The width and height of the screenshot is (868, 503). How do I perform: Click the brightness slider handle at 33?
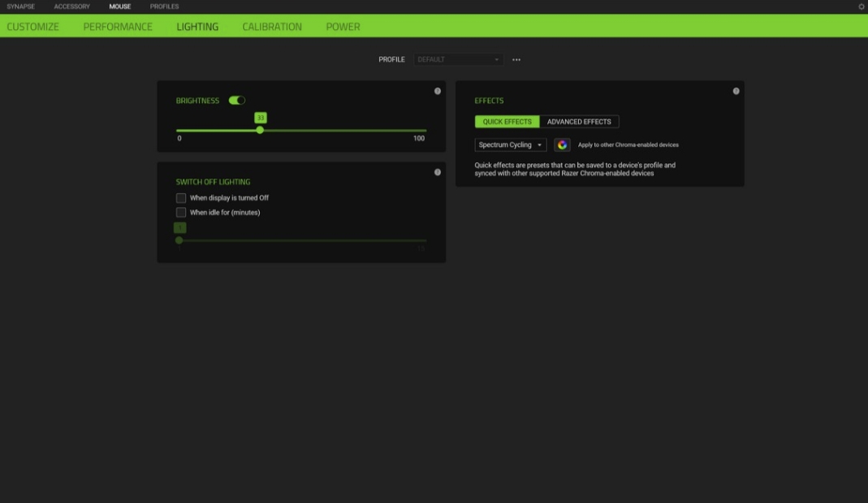(260, 130)
